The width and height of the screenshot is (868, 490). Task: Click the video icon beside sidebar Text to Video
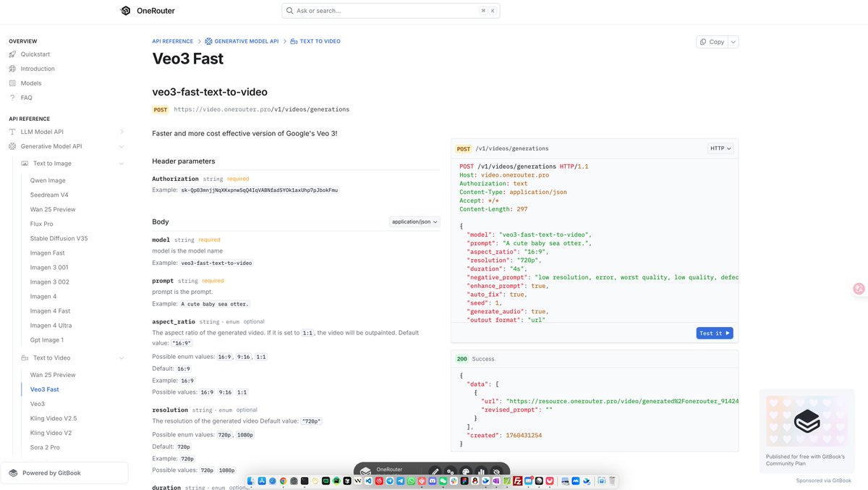click(x=25, y=358)
